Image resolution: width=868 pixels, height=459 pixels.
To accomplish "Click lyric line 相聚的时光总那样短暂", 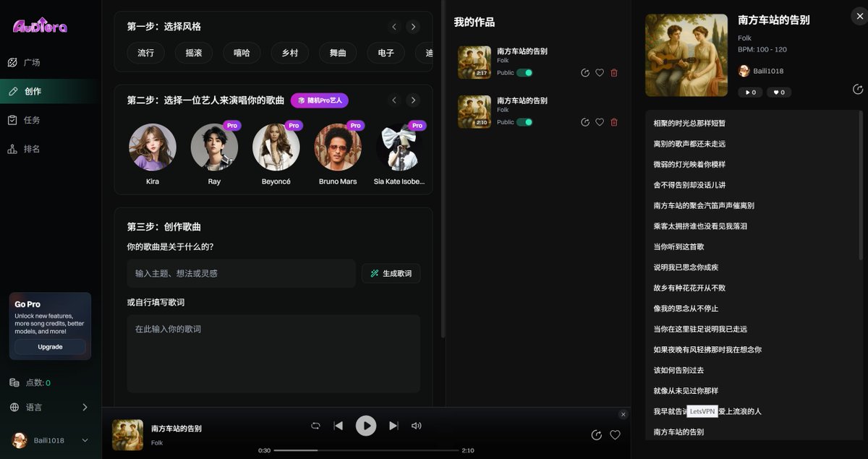I will (x=689, y=124).
